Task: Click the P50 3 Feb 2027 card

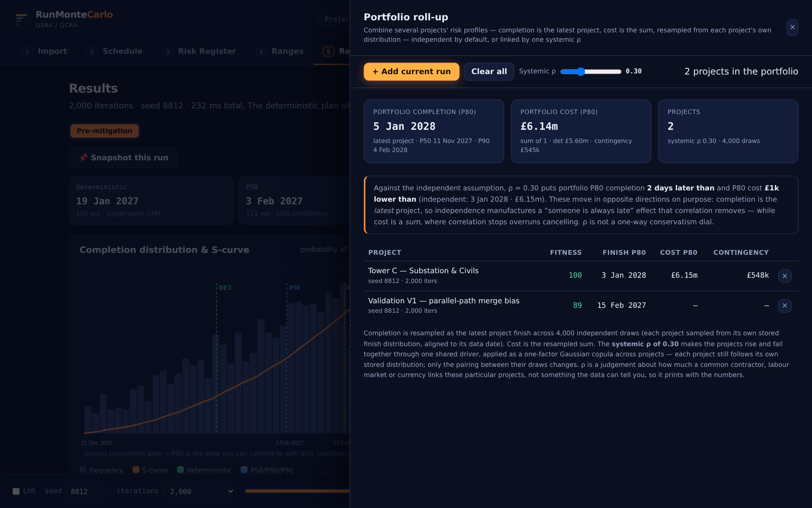Action: tap(294, 201)
